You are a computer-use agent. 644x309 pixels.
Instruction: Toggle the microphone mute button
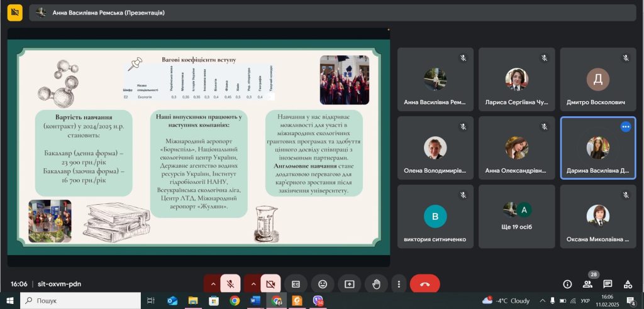(230, 284)
